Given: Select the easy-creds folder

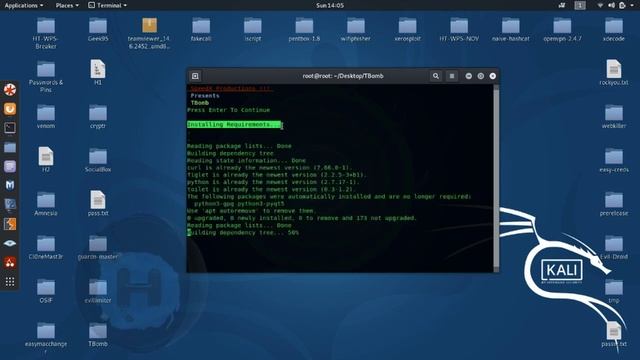Looking at the screenshot, I should (614, 160).
